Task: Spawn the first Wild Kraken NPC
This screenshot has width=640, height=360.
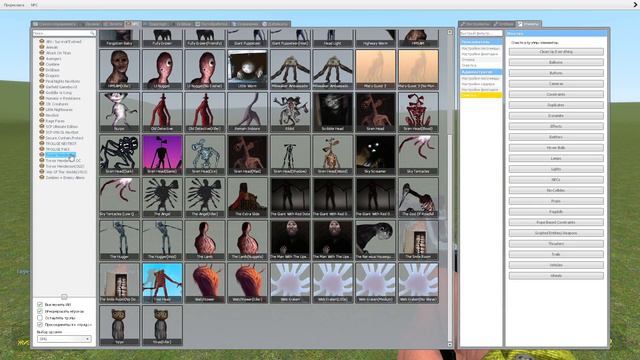Action: pyautogui.click(x=290, y=283)
